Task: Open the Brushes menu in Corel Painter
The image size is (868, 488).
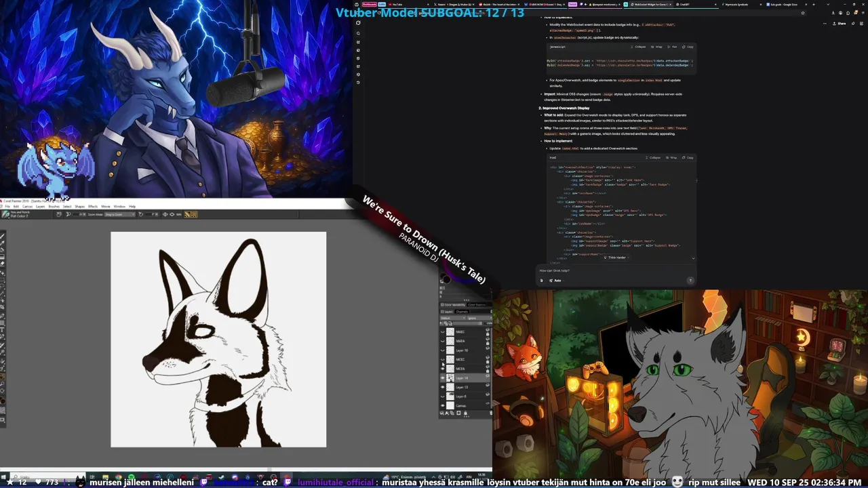Action: tap(54, 206)
